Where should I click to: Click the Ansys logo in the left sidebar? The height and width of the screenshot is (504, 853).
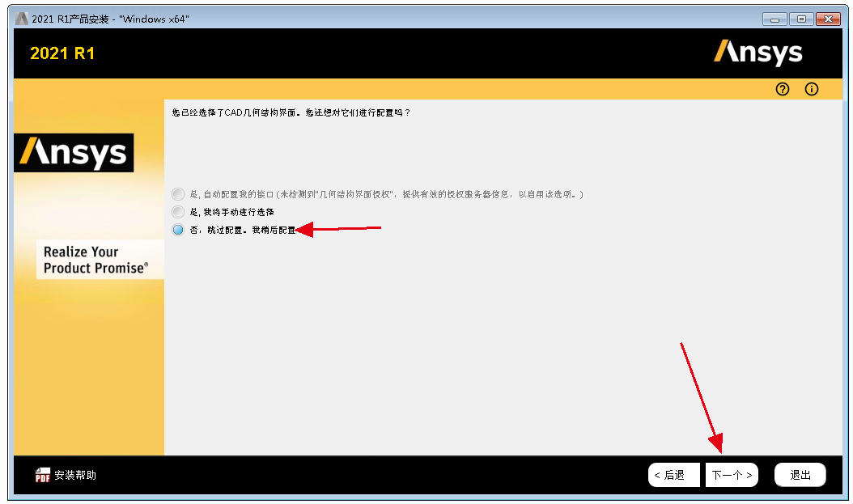(x=74, y=153)
